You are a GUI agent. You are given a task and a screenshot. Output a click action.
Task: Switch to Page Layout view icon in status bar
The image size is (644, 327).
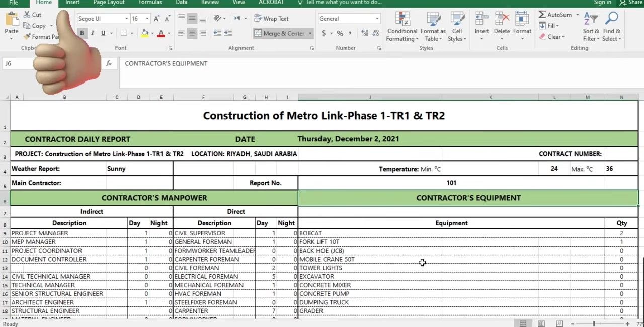(541, 323)
